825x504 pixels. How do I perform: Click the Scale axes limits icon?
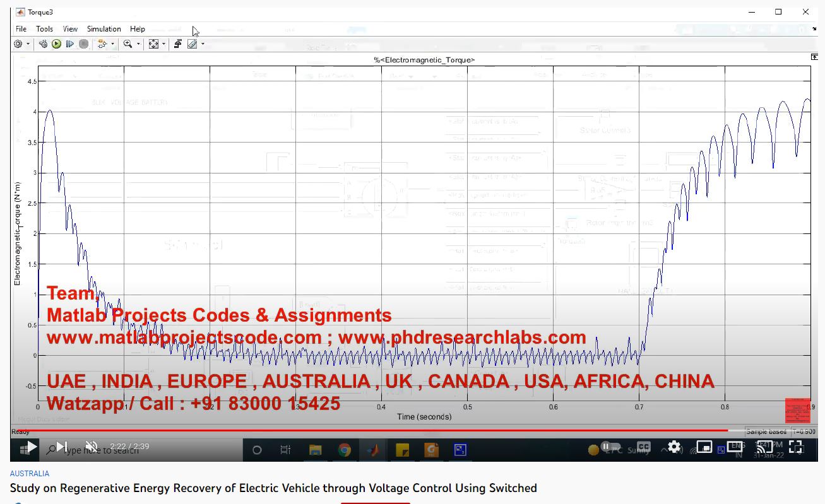(153, 44)
